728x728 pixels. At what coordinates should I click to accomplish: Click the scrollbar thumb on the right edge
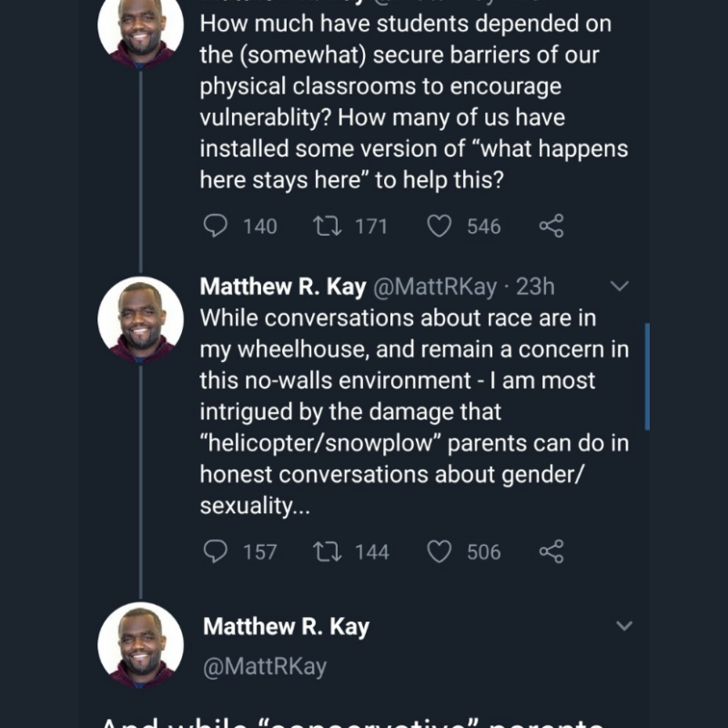(647, 375)
